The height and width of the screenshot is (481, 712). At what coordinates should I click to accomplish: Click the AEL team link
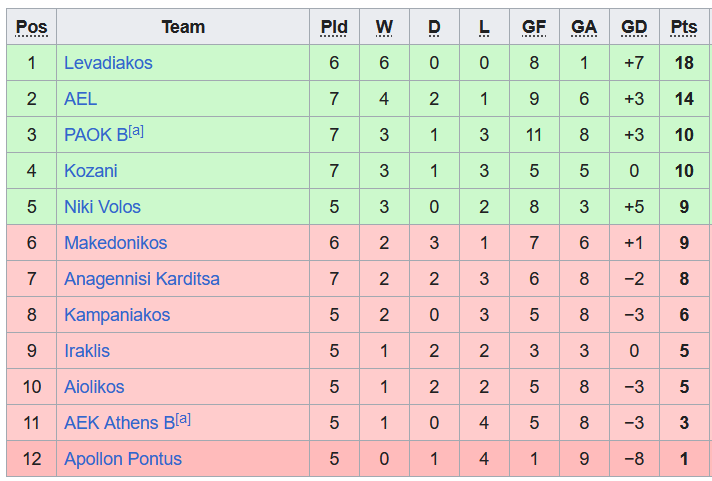[x=80, y=99]
